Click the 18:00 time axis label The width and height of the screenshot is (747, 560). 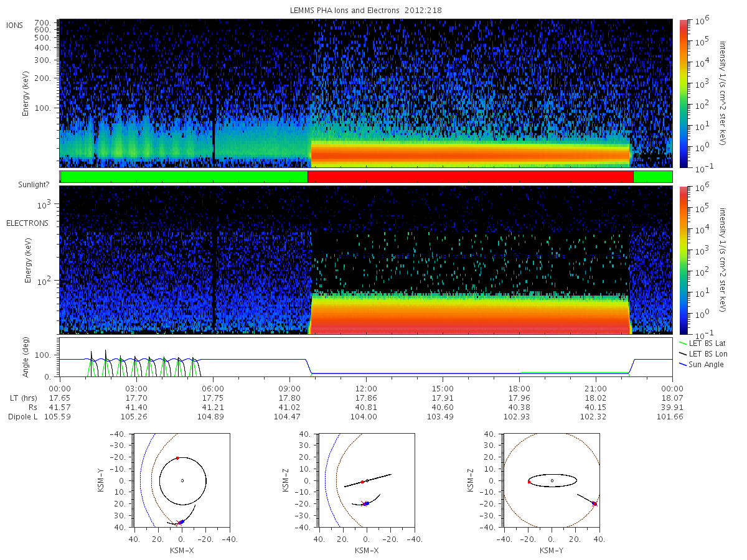519,387
